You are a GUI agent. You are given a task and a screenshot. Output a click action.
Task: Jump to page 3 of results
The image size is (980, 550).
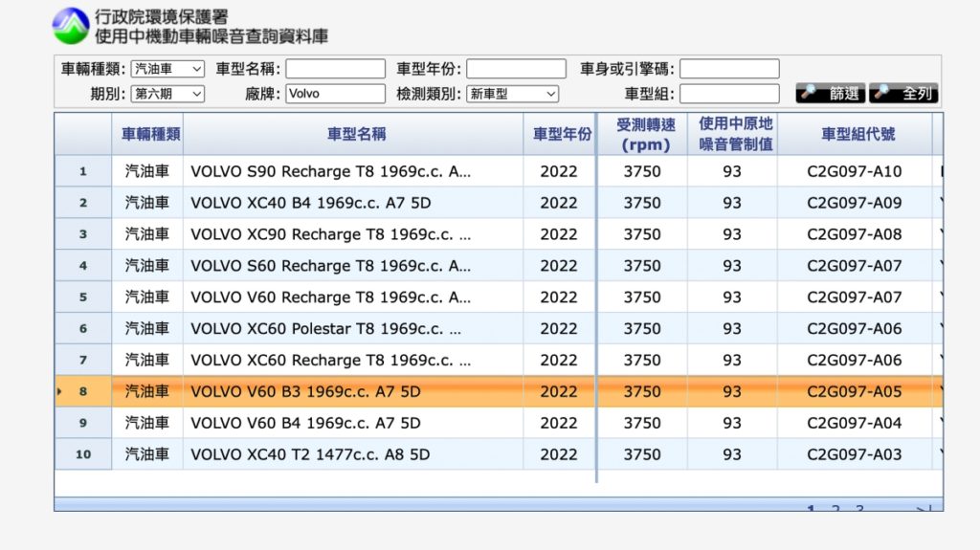pos(859,510)
